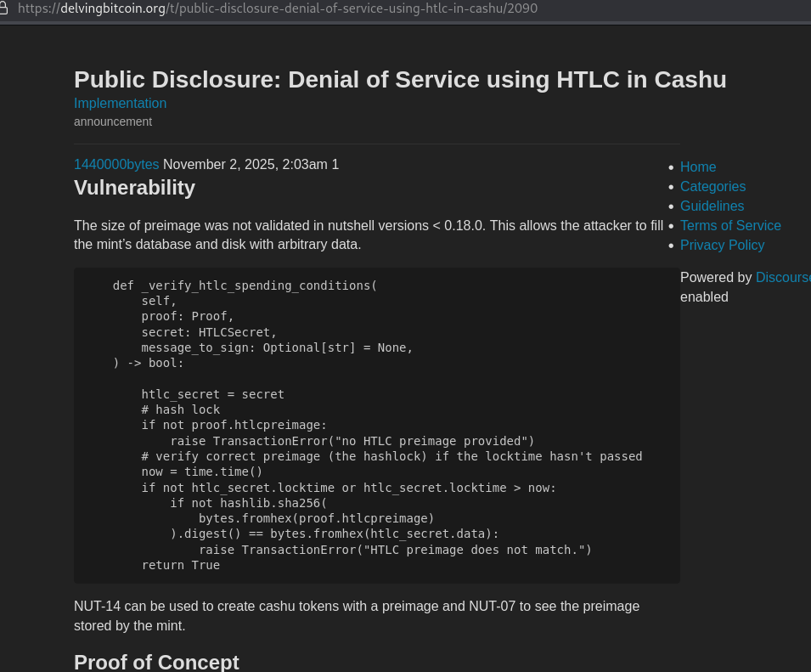Follow the Discourse link
This screenshot has width=811, height=672.
(783, 277)
